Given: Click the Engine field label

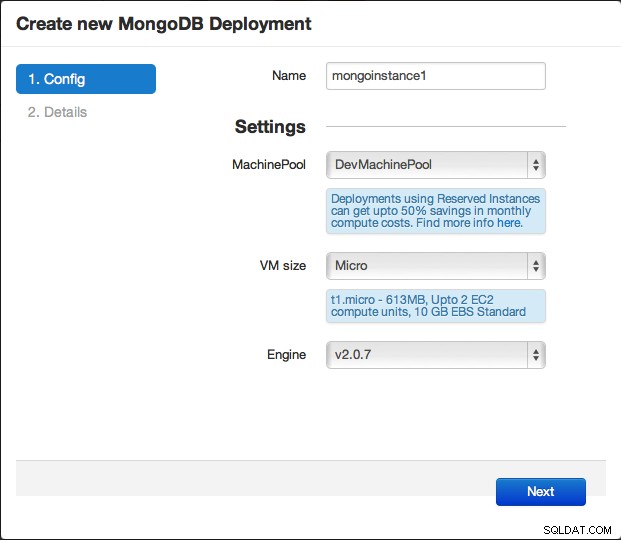Looking at the screenshot, I should [286, 355].
